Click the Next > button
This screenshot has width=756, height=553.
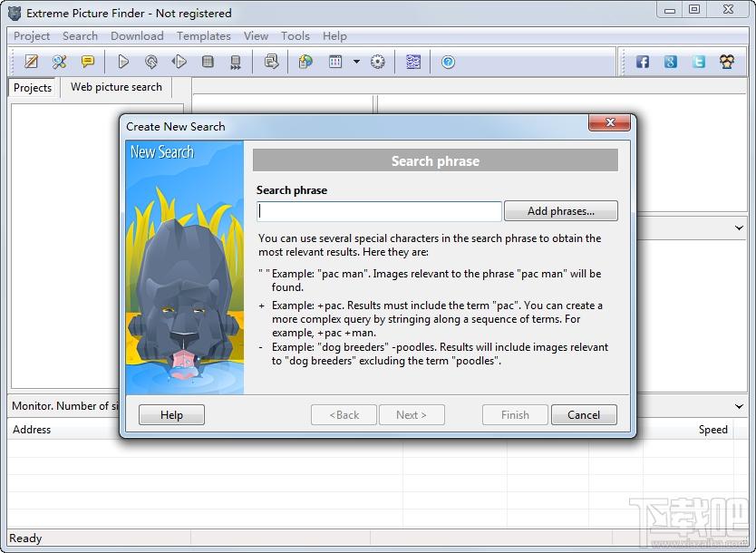[412, 414]
